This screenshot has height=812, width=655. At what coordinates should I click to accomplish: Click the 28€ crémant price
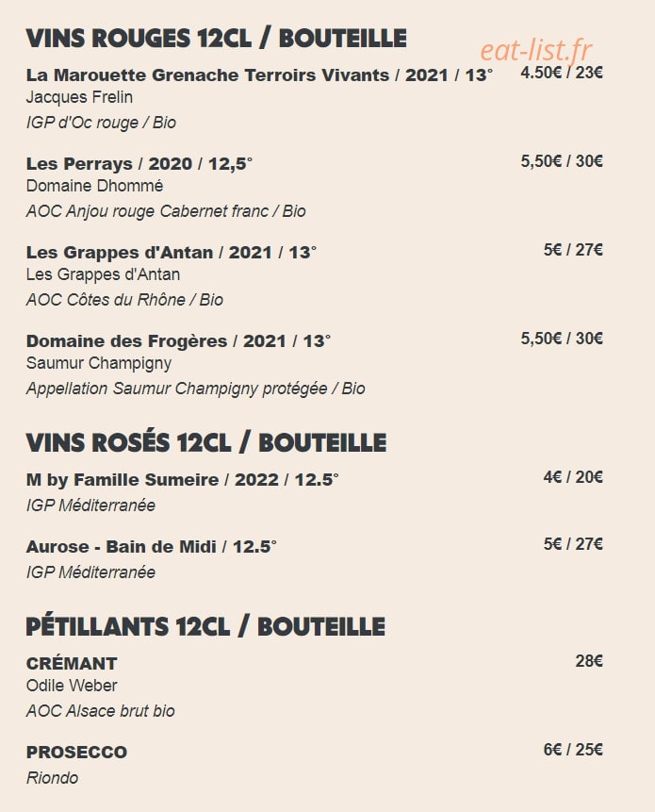(x=589, y=661)
